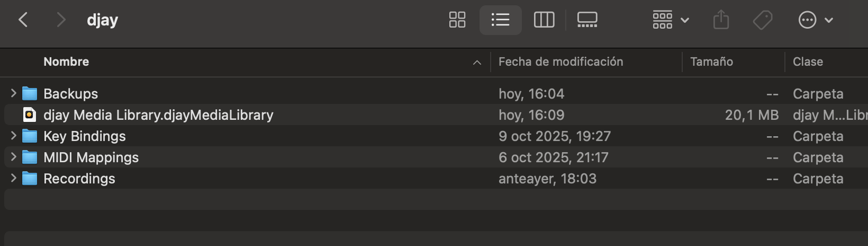Screen dimensions: 868x246
Task: Switch to icon grid view
Action: [x=457, y=20]
